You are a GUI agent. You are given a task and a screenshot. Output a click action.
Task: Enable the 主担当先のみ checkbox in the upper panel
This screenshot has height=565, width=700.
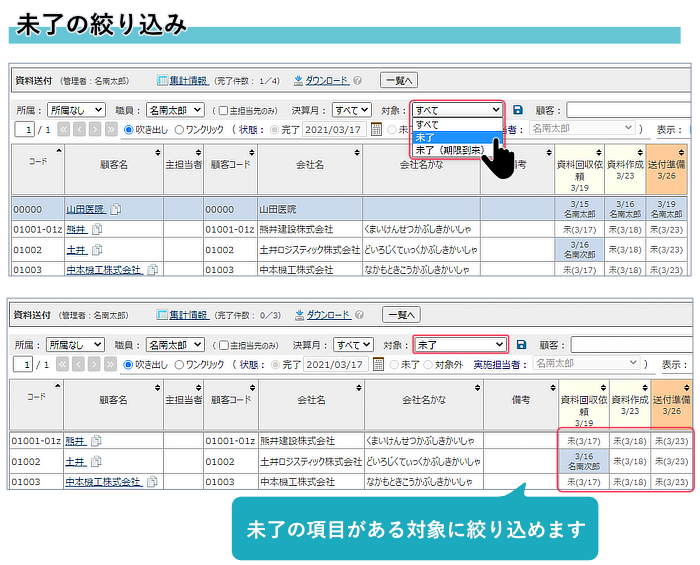(x=224, y=110)
